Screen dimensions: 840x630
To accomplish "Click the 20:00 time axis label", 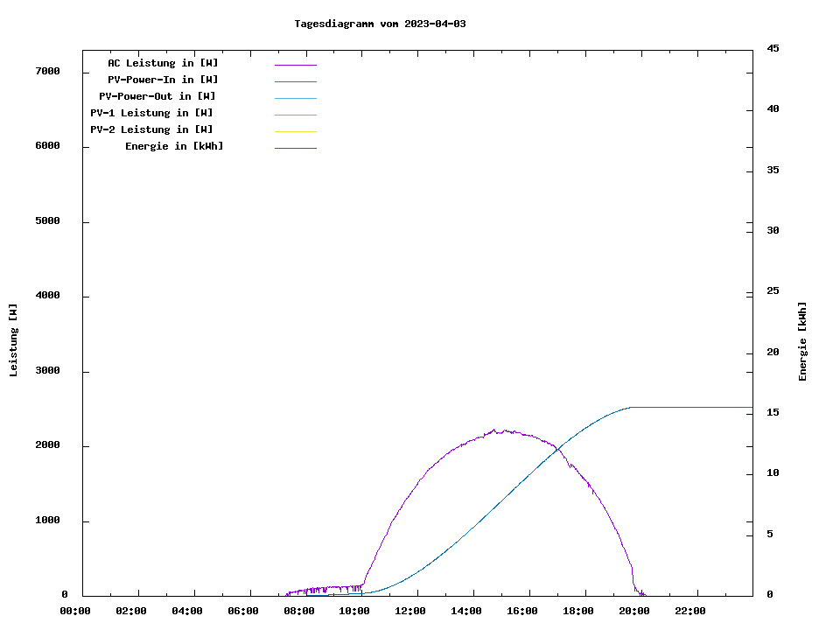I will 634,611.
